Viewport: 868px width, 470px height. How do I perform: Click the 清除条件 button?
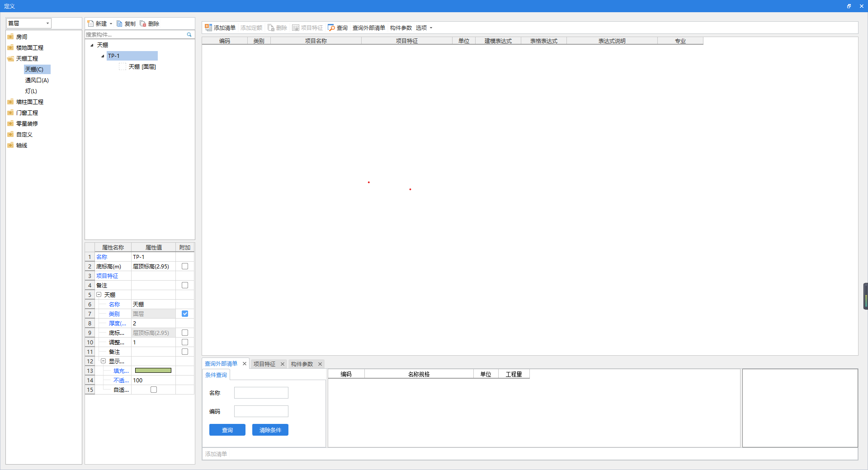point(270,430)
